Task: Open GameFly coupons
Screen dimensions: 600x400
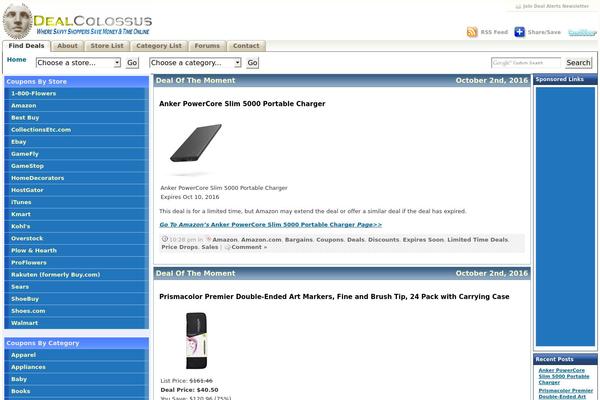Action: (x=77, y=154)
